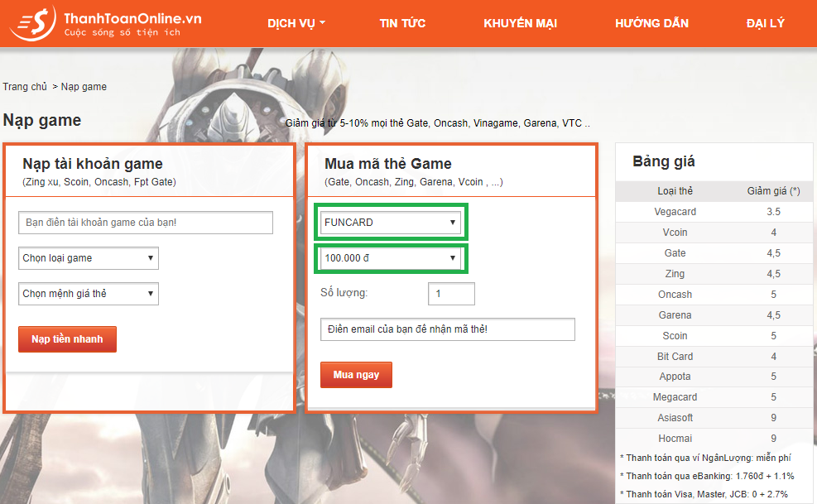Image resolution: width=817 pixels, height=504 pixels.
Task: Click the Hocmai row in price table
Action: point(714,439)
